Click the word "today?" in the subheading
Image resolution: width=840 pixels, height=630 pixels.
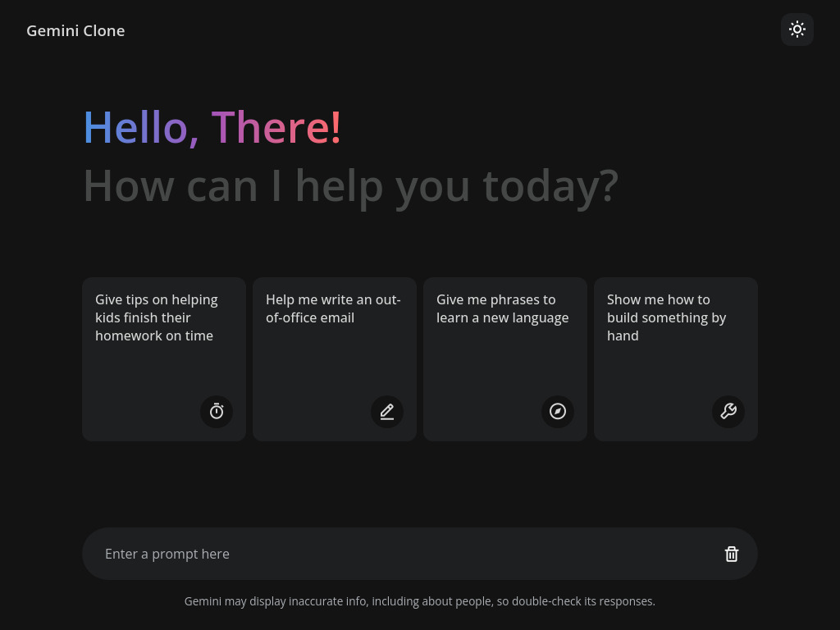[x=550, y=185]
